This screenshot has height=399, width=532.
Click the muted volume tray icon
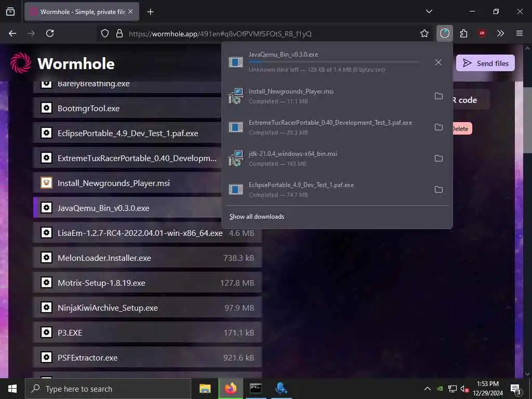pyautogui.click(x=464, y=389)
